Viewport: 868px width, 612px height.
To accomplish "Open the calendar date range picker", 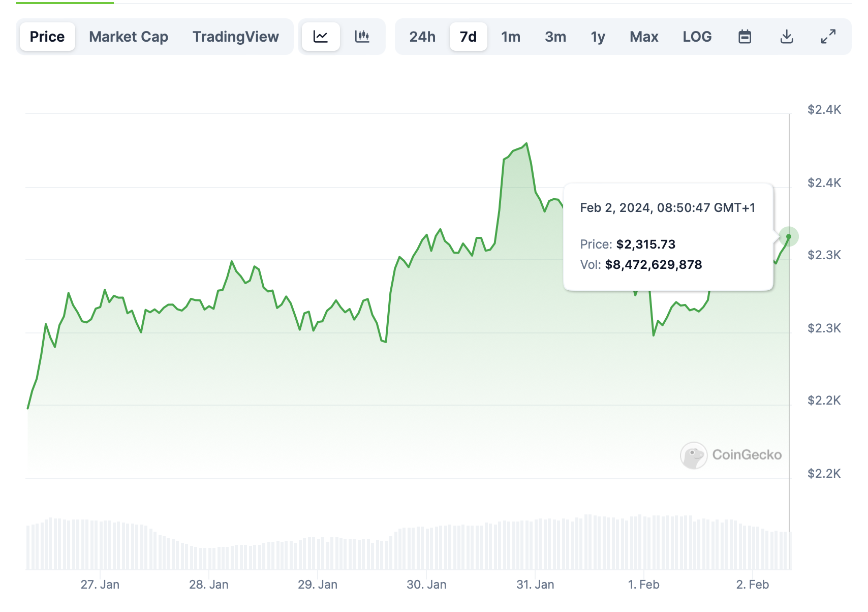I will tap(745, 37).
